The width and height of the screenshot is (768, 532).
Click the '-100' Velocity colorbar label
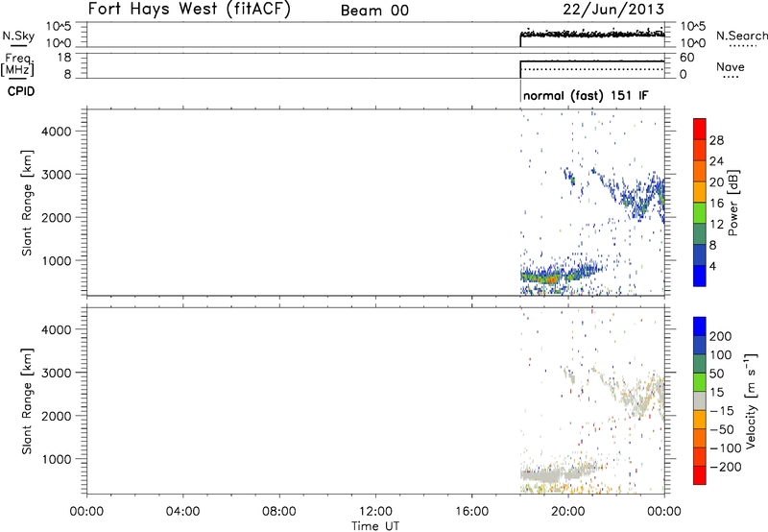click(726, 448)
